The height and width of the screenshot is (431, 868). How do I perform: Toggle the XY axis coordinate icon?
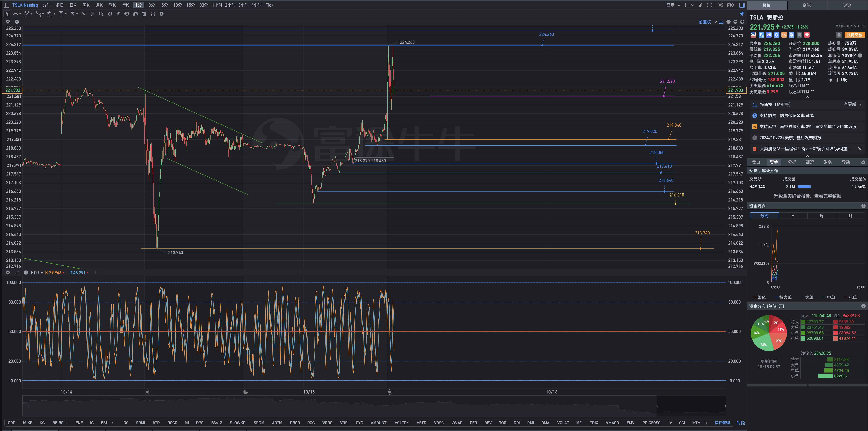(721, 22)
